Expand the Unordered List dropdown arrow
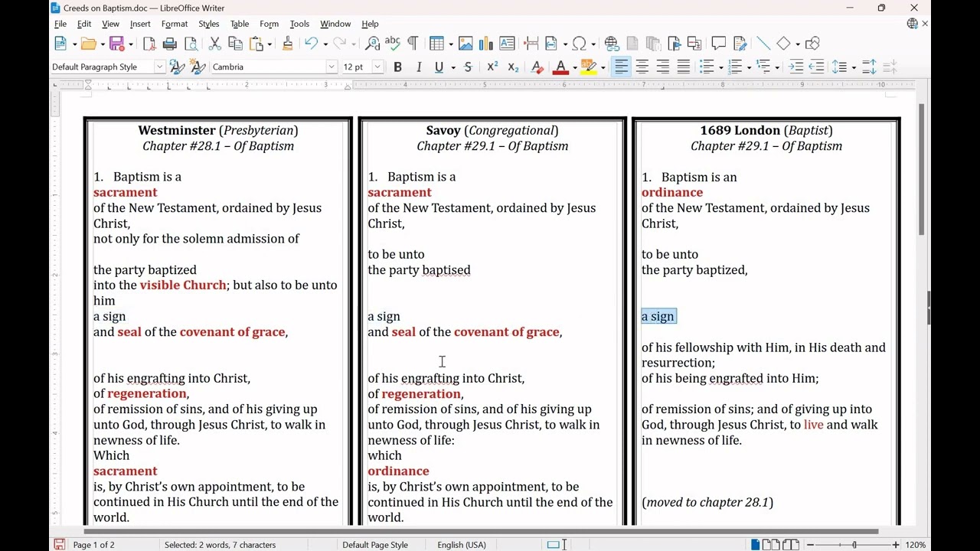The width and height of the screenshot is (980, 551). pyautogui.click(x=721, y=67)
